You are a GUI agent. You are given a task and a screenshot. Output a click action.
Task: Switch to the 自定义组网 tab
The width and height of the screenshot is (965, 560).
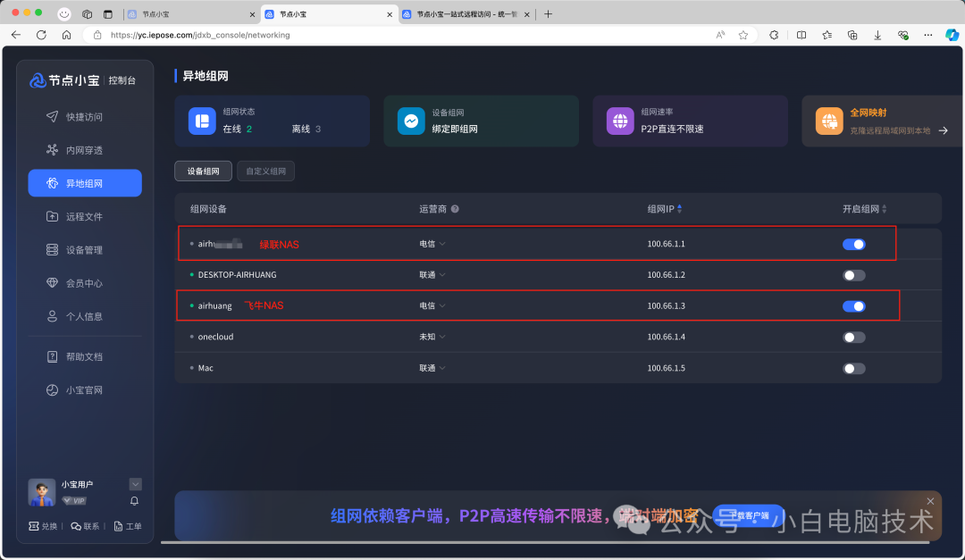coord(266,171)
